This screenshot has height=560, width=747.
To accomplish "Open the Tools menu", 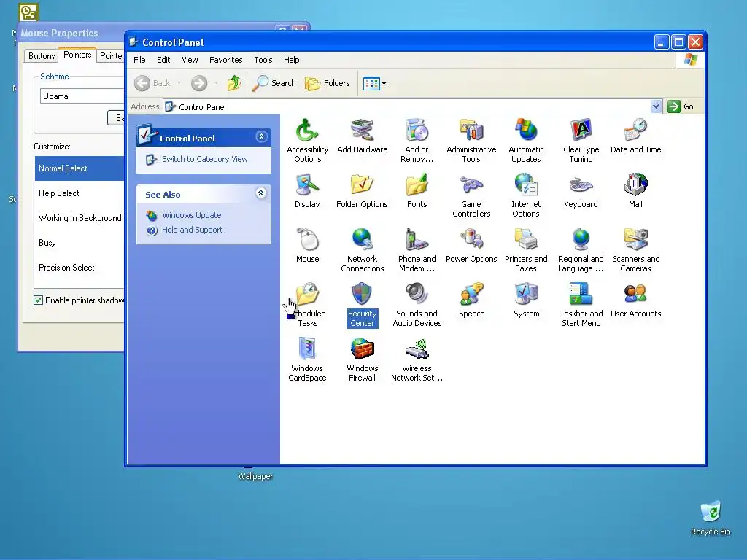I will click(x=263, y=60).
